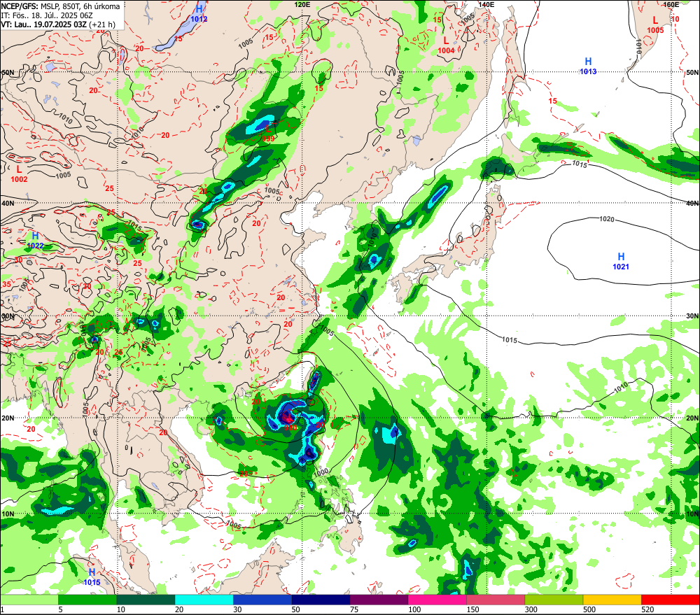
Task: Click the H 1015 high pressure marker
Action: click(x=92, y=577)
